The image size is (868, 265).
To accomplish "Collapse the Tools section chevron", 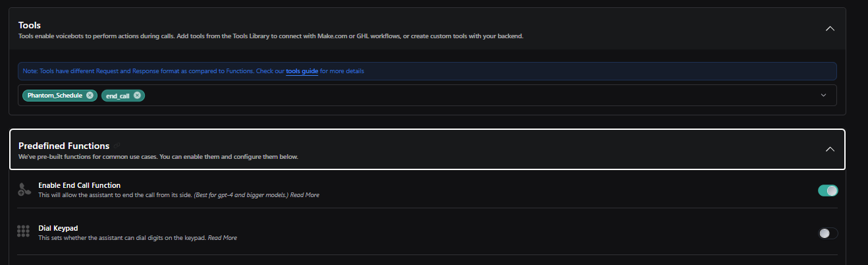I will click(x=830, y=28).
